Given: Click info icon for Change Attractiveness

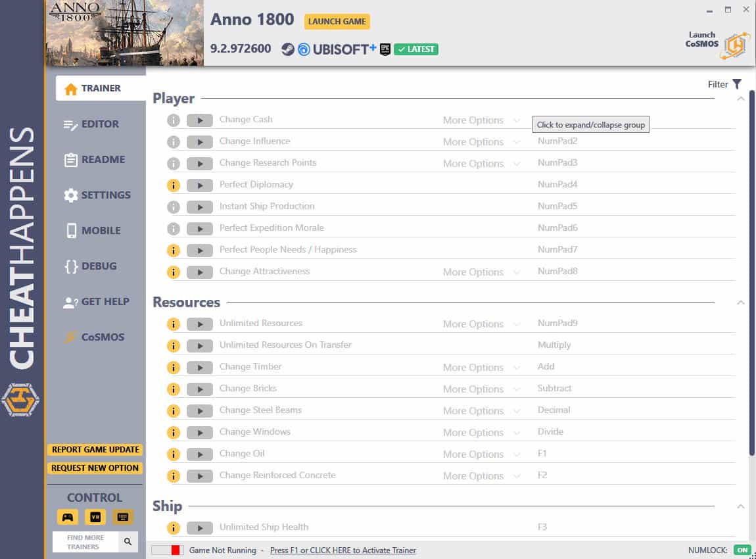Looking at the screenshot, I should point(174,272).
